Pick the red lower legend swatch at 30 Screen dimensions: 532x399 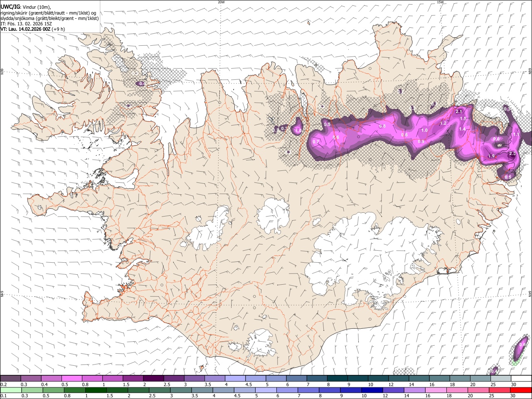(x=521, y=390)
